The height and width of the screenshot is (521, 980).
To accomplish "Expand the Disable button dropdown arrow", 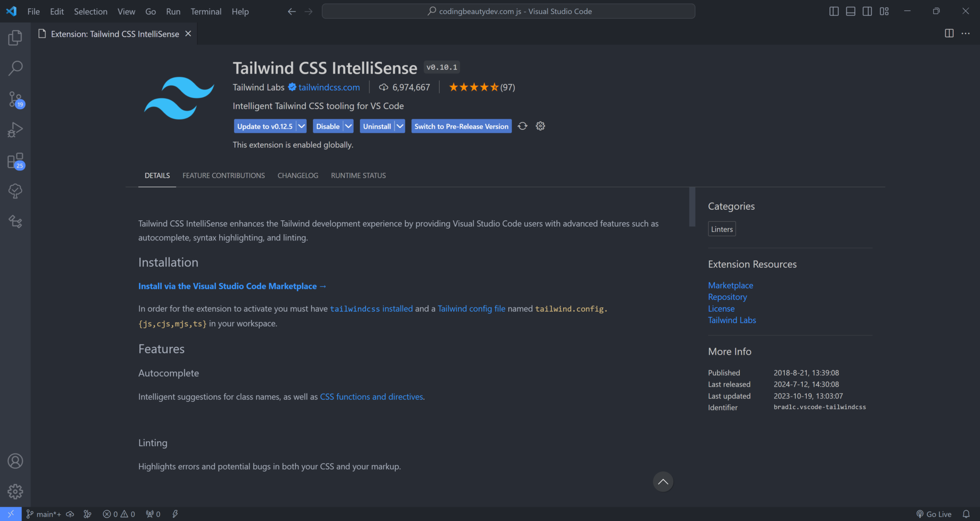I will [348, 126].
